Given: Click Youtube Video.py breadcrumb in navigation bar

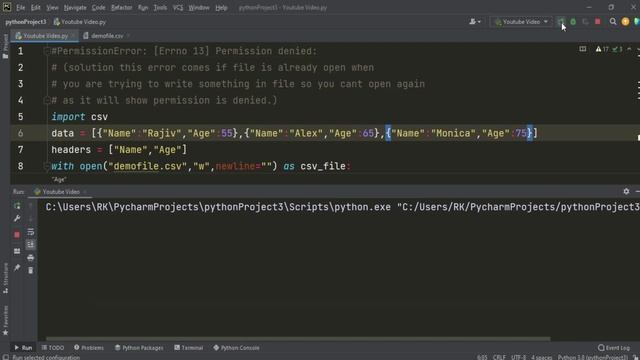Looking at the screenshot, I should pos(80,22).
